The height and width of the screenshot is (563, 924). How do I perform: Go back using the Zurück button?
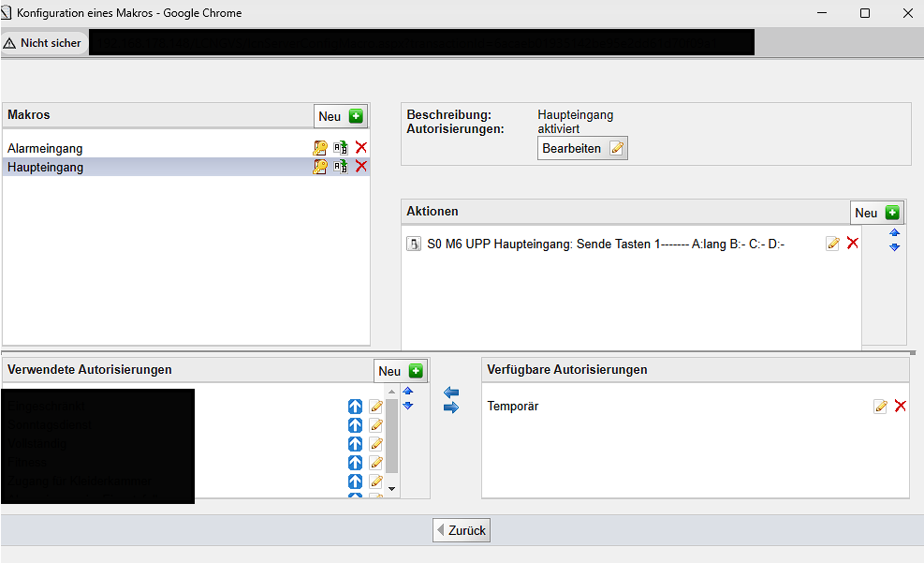tap(461, 530)
